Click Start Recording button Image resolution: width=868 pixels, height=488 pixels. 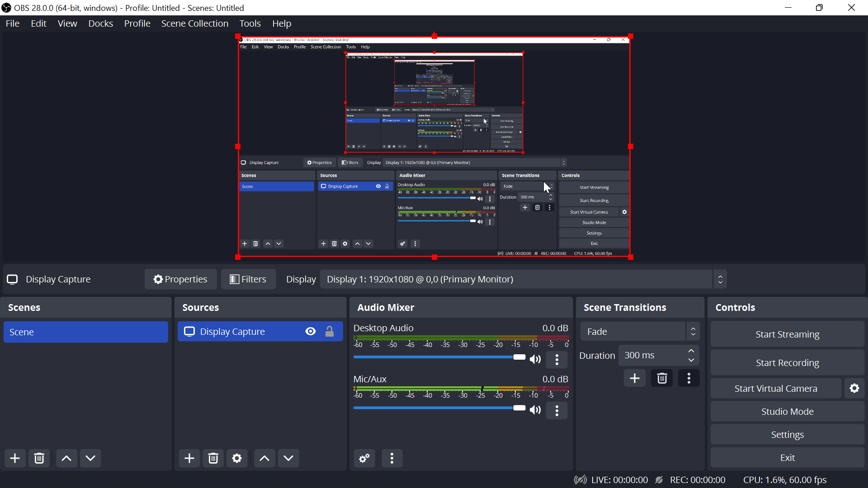coord(788,362)
